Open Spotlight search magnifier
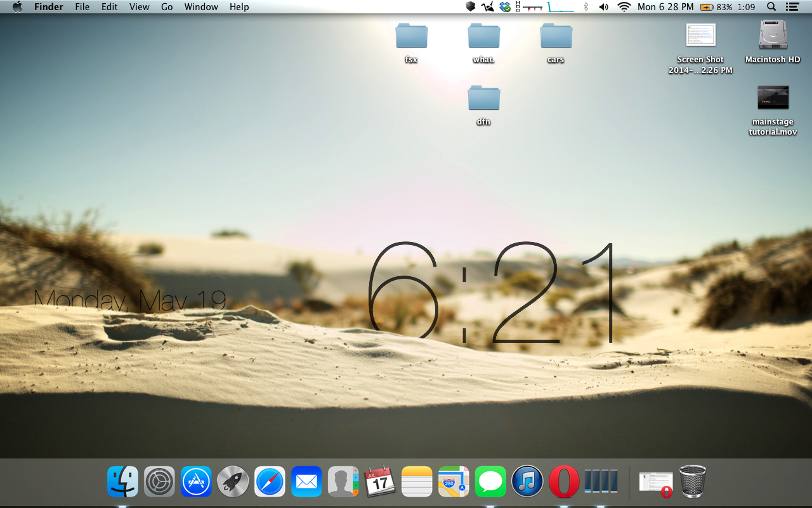Image resolution: width=812 pixels, height=508 pixels. (x=771, y=7)
